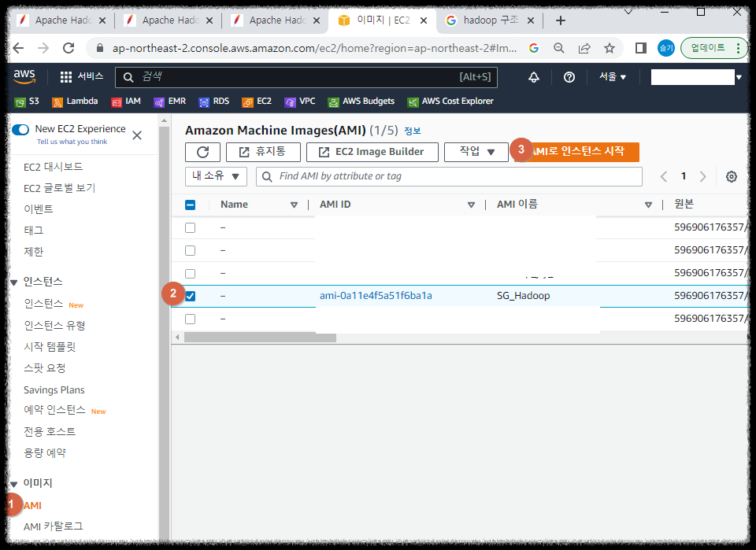Open the IAM shortcut in favorites bar
This screenshot has height=550, width=756.
[126, 102]
